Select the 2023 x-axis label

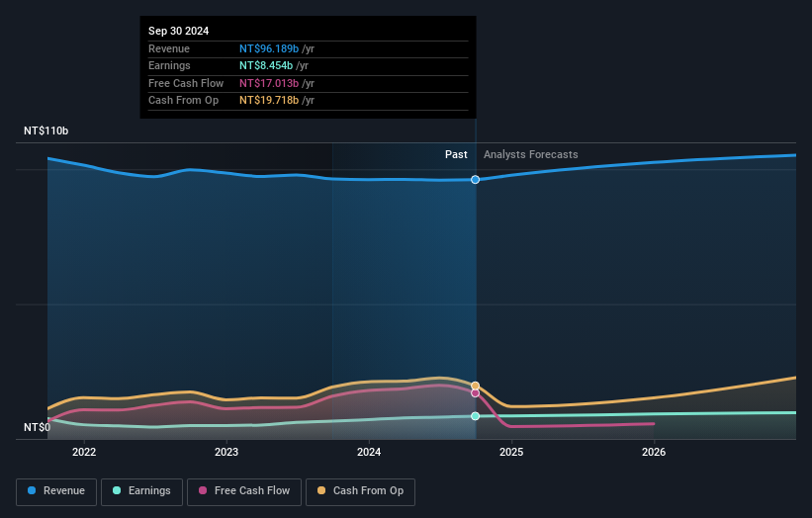click(226, 452)
